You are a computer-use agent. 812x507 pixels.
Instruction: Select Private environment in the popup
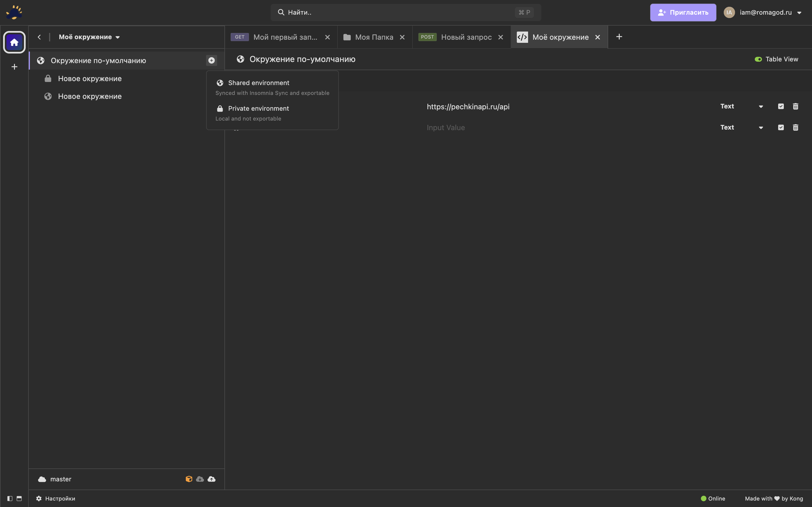(x=258, y=108)
